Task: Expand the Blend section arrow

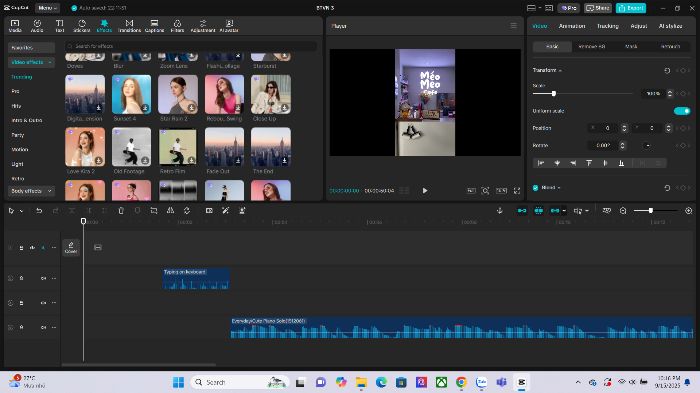Action: click(x=559, y=188)
